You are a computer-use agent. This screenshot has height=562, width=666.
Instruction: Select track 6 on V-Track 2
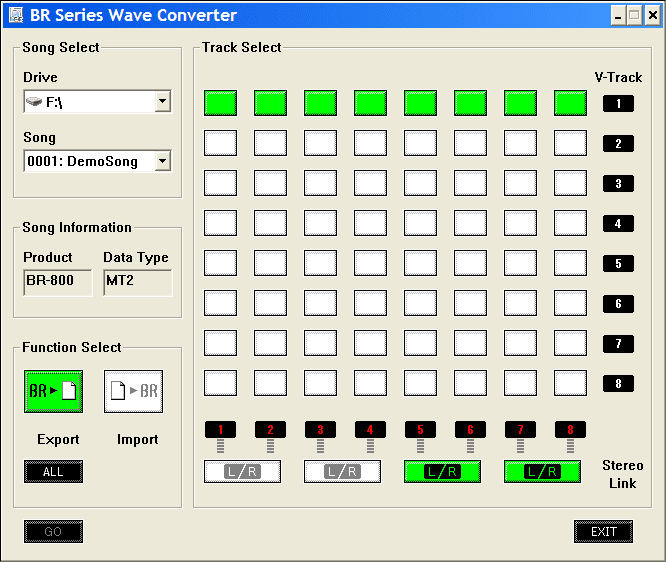point(470,143)
